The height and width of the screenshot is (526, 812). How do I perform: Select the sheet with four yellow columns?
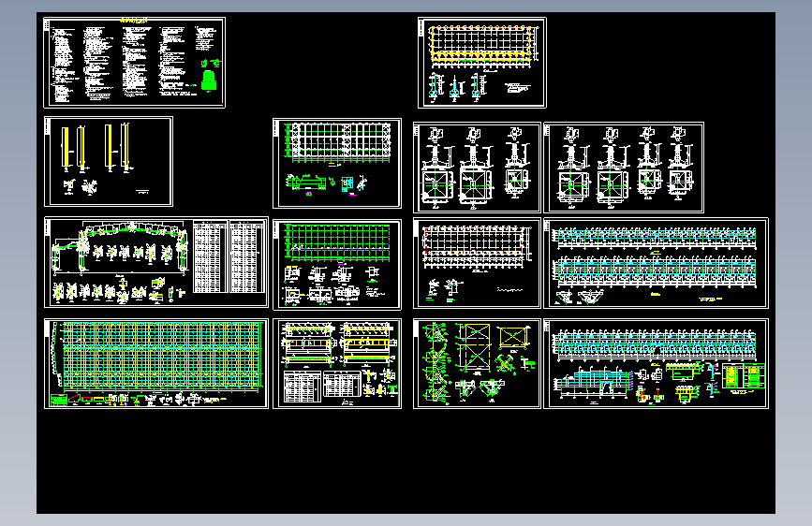(109, 162)
